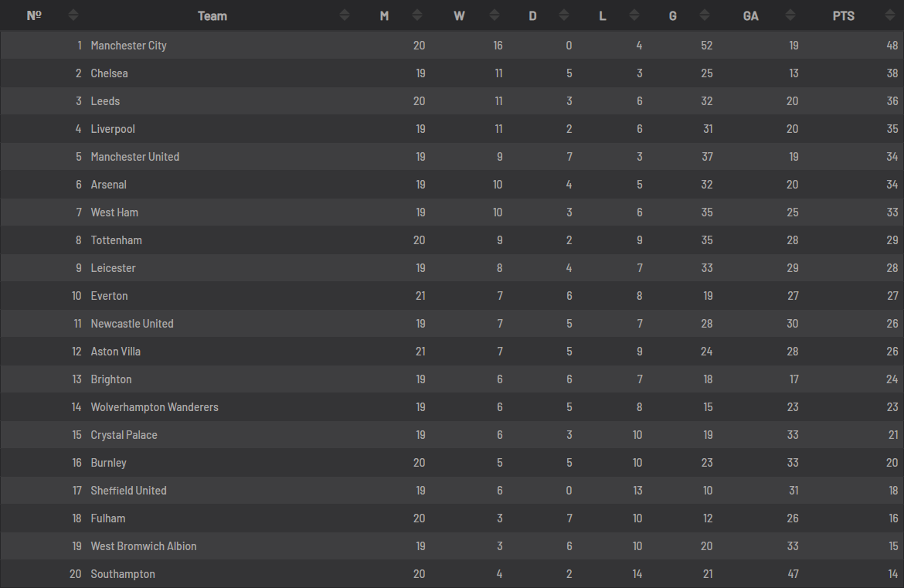Click the GA column header label

[750, 16]
